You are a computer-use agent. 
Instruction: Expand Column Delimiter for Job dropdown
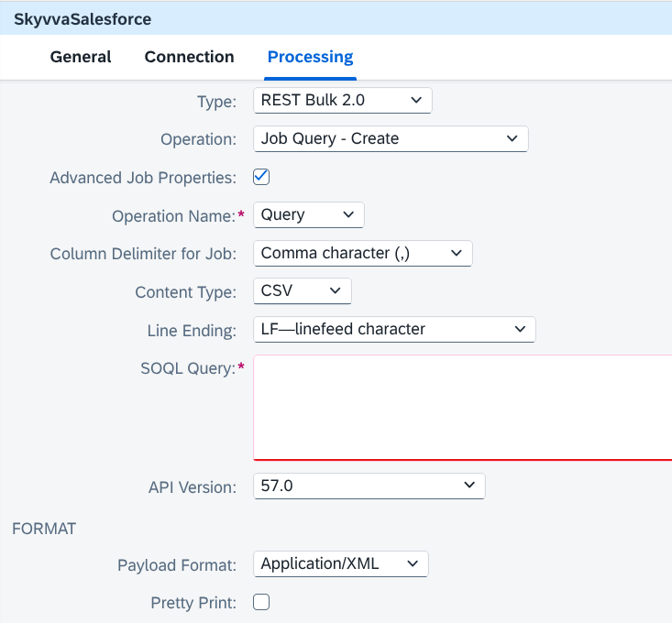(362, 254)
